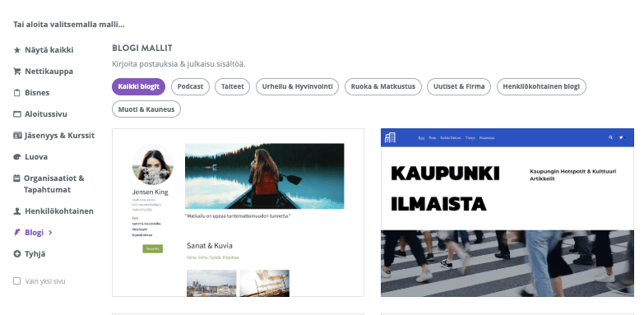Select the Kaikki blogit filter
This screenshot has width=644, height=315.
pos(138,86)
